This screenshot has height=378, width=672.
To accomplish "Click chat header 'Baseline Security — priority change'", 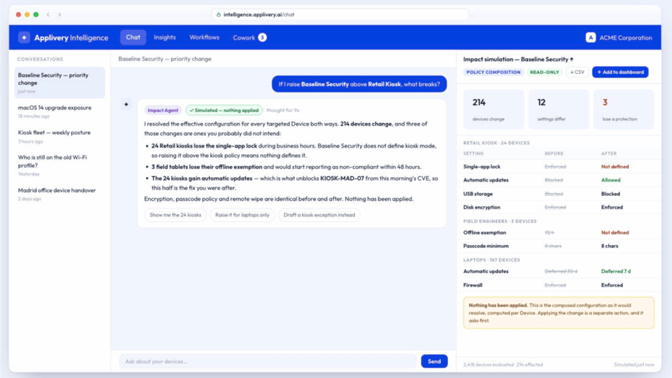I will (165, 59).
